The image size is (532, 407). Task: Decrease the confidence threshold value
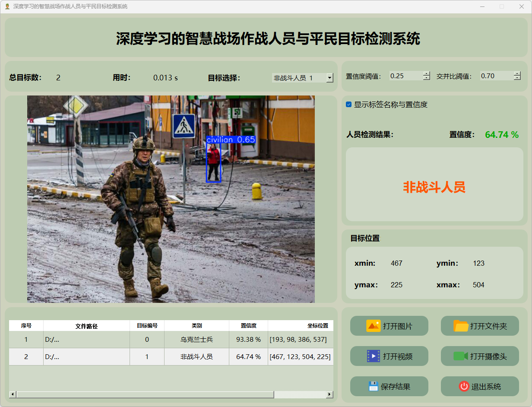click(x=427, y=78)
